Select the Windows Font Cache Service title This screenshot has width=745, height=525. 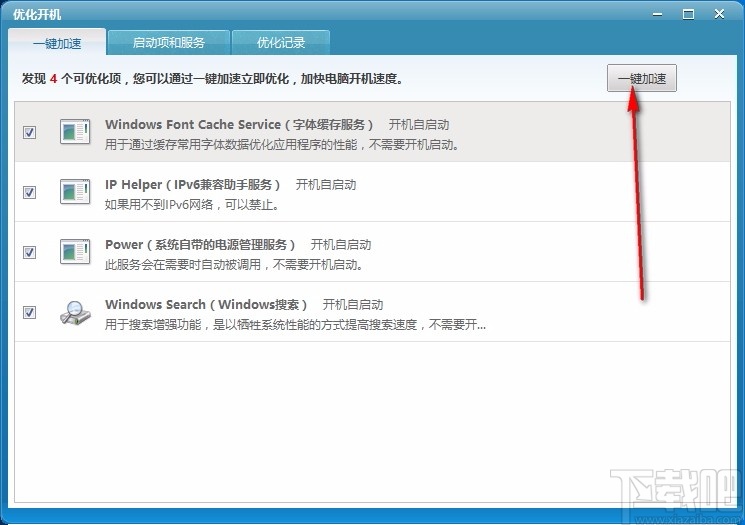click(239, 124)
